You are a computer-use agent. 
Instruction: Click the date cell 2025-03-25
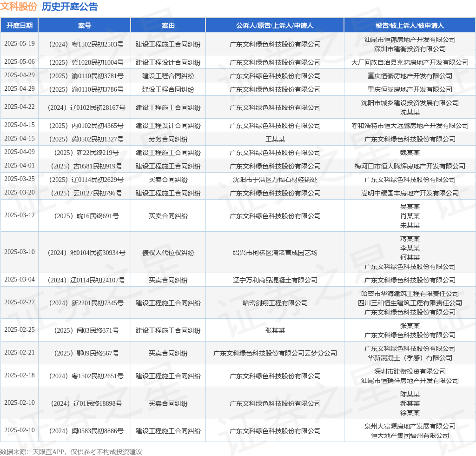click(x=20, y=179)
